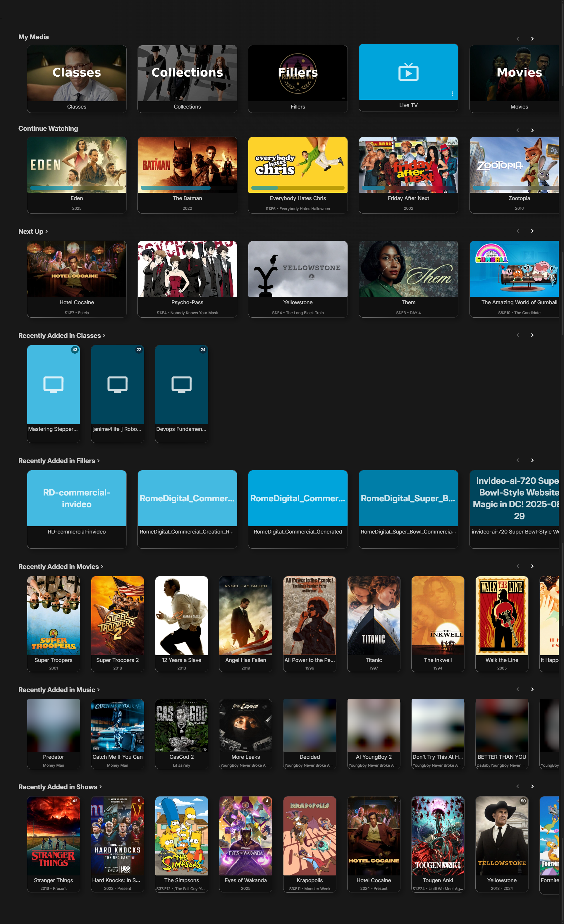Image resolution: width=564 pixels, height=924 pixels.
Task: Click the right scroll arrow in Recently Added in Music
Action: tap(532, 689)
